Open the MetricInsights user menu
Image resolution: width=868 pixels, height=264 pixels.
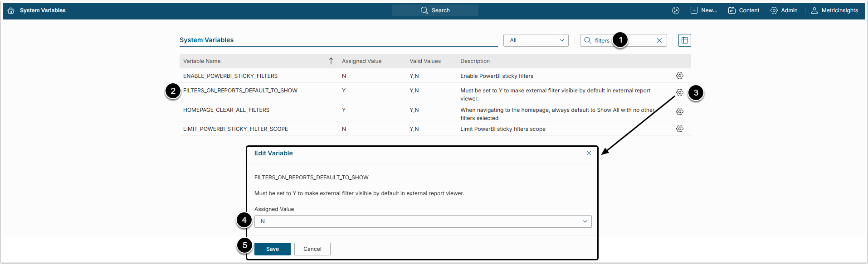pos(834,10)
